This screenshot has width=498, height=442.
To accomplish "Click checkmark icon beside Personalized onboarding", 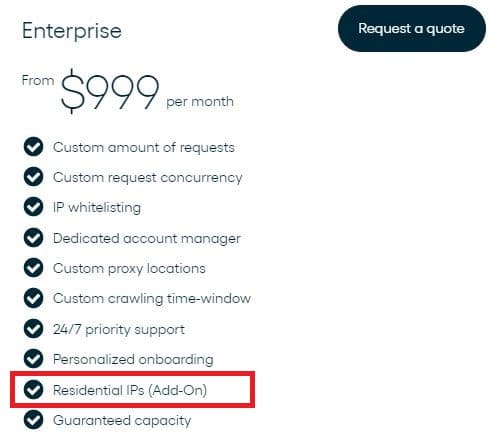I will pyautogui.click(x=33, y=359).
